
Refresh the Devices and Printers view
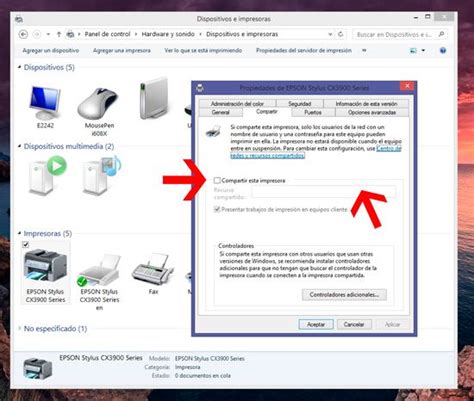click(x=341, y=34)
